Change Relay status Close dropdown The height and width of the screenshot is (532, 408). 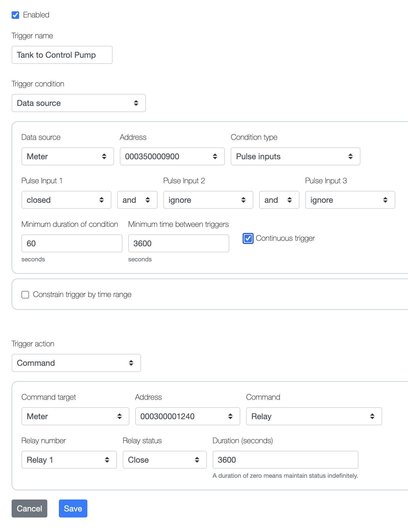(x=165, y=460)
